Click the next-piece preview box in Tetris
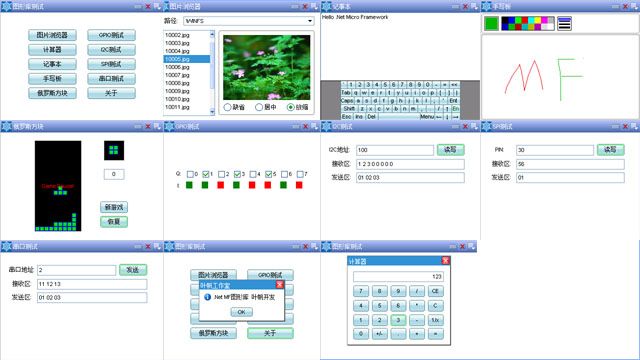Screen dimensions: 640x360 [x=114, y=150]
